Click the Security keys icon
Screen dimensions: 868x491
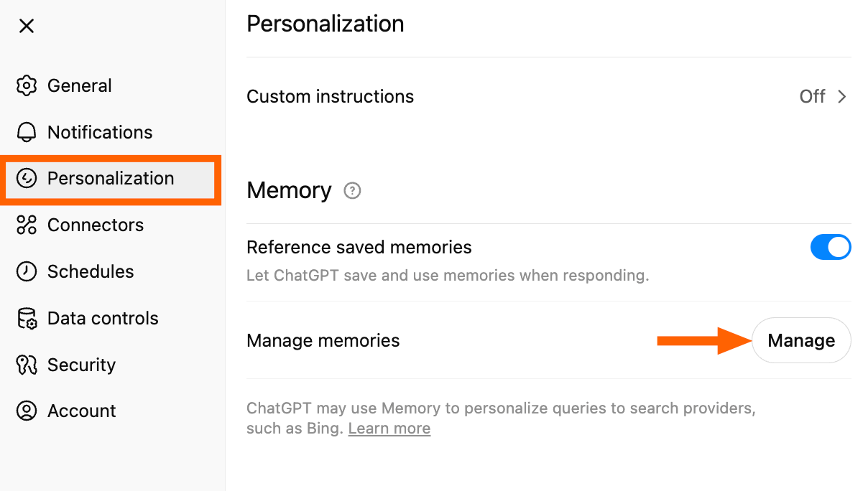[x=27, y=365]
